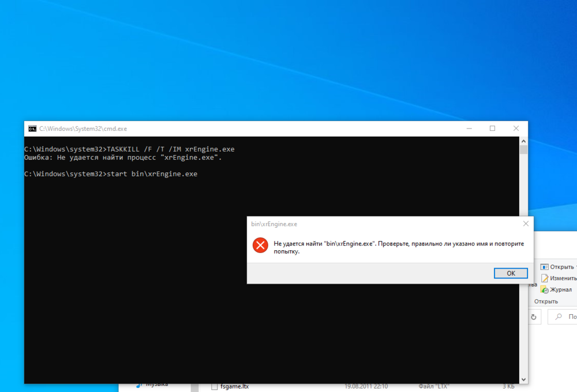Click the cmd.exe title bar icon

(32, 129)
